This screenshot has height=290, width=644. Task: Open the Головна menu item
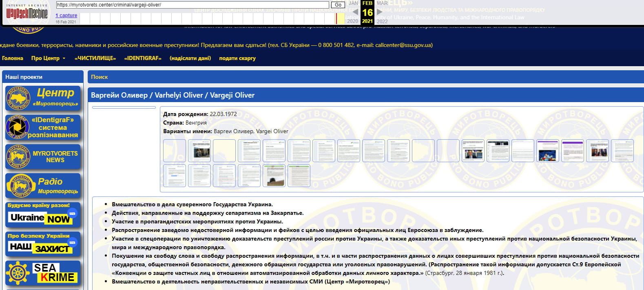point(12,58)
